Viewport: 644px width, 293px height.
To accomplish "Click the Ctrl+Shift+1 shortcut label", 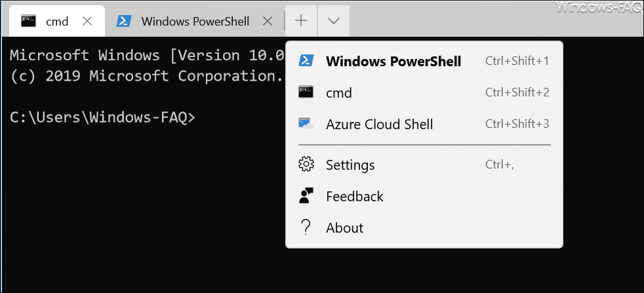I will (x=517, y=62).
